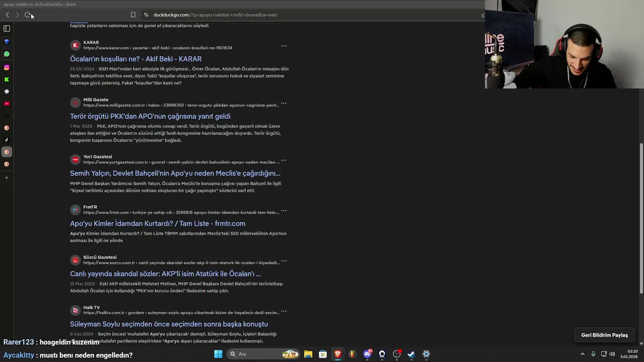This screenshot has width=644, height=362.
Task: Open the white dice sidebar shortcut
Action: (x=7, y=92)
